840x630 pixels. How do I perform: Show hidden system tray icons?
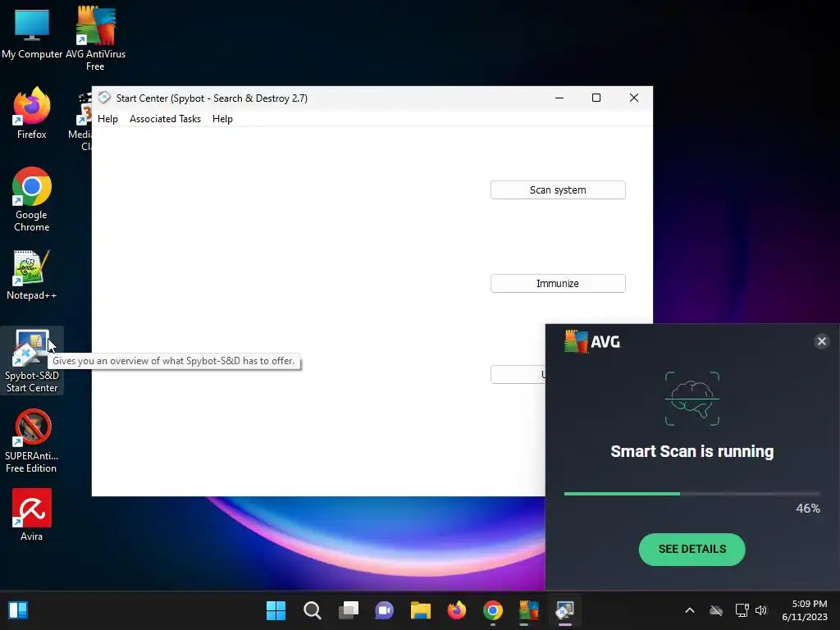(x=690, y=610)
